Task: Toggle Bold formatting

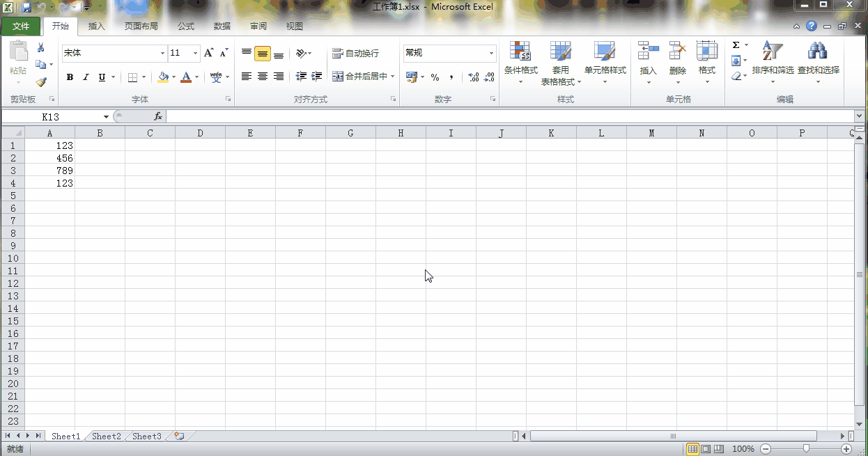Action: (70, 77)
